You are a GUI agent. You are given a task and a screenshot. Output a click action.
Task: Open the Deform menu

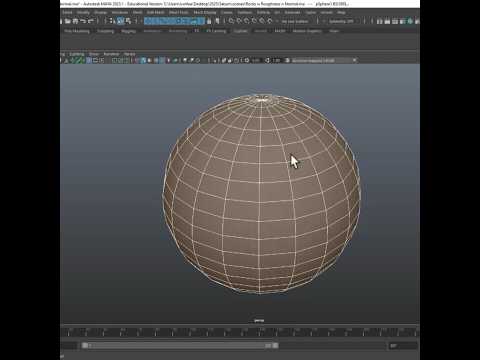263,12
